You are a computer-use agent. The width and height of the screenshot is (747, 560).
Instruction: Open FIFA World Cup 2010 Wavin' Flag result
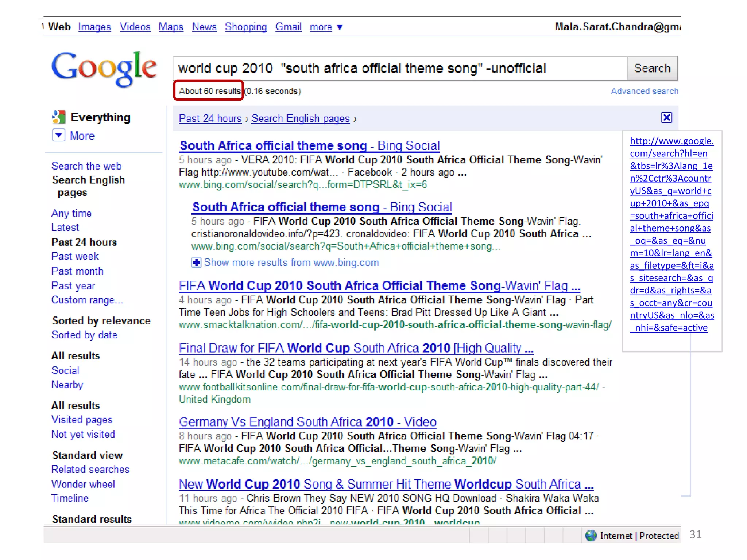pyautogui.click(x=379, y=286)
